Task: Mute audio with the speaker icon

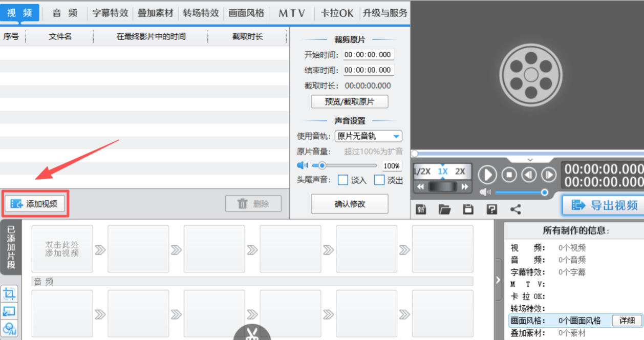Action: coord(485,193)
